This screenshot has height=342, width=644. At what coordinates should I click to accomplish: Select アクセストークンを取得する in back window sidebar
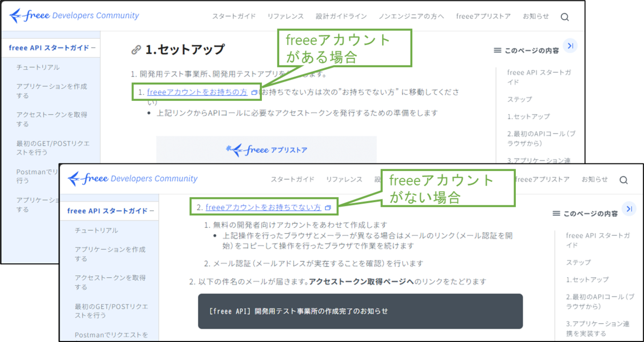[52, 119]
